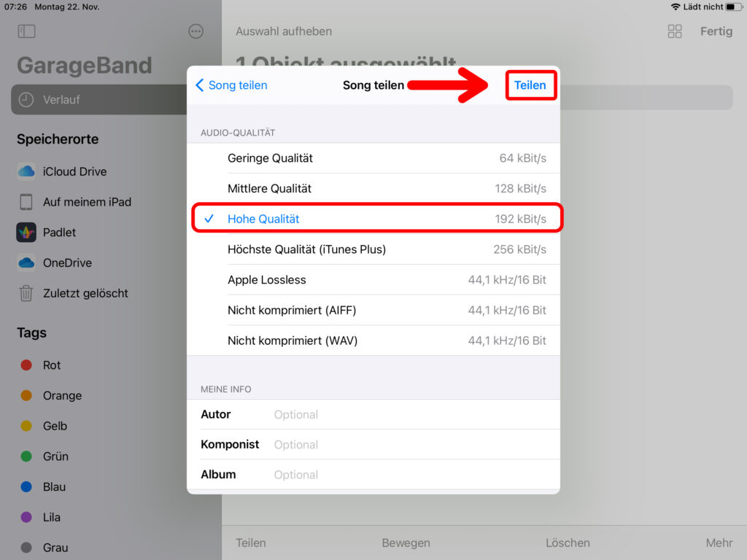This screenshot has height=560, width=747.
Task: Select the Rot red tag
Action: pyautogui.click(x=51, y=365)
